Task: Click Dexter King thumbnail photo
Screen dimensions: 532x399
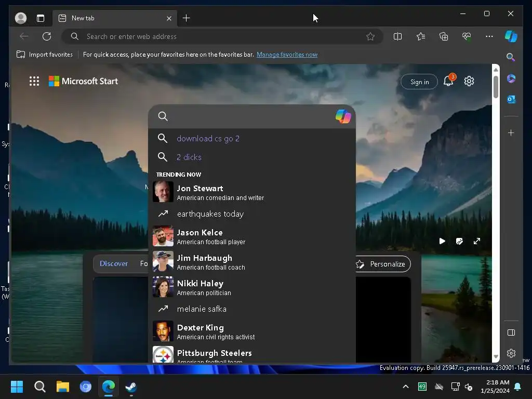Action: click(163, 331)
